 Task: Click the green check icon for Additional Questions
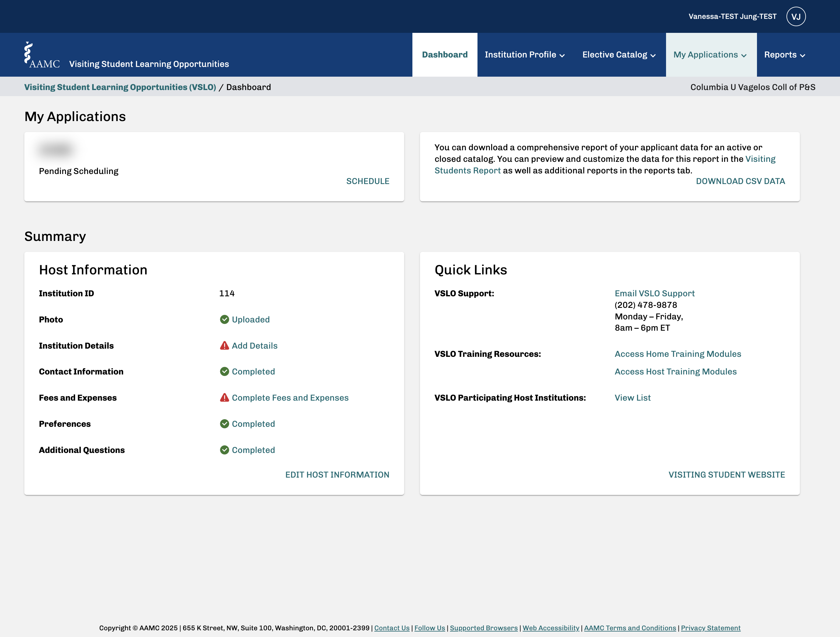224,450
